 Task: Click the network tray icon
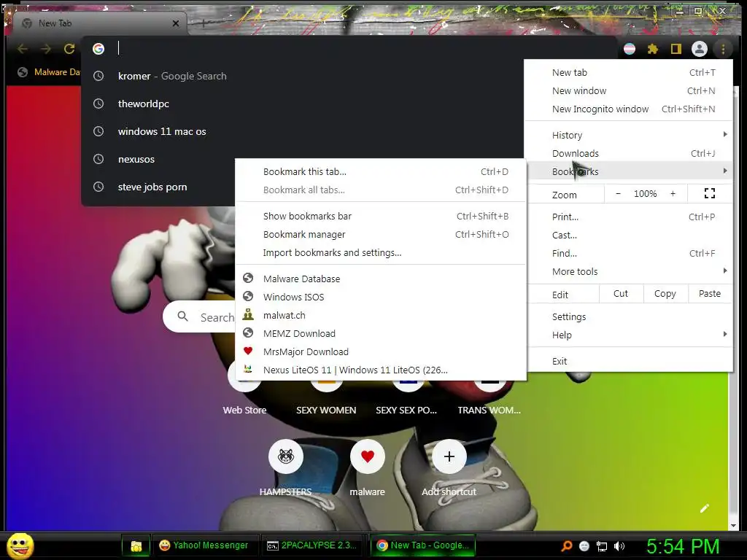click(602, 545)
